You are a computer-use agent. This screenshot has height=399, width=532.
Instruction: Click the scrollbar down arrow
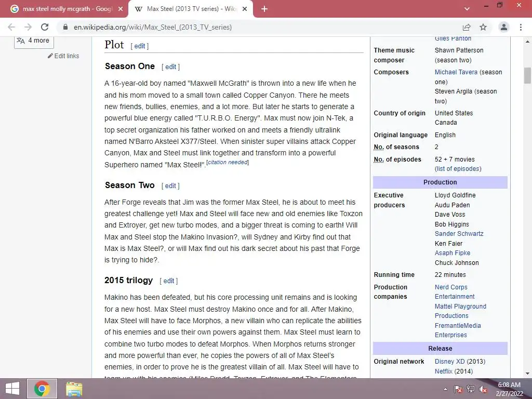point(527,374)
